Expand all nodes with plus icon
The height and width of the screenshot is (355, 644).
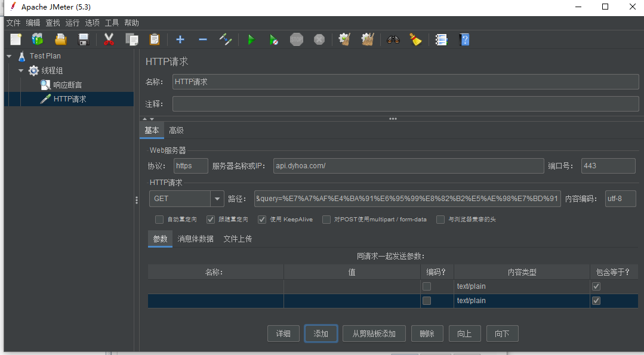point(180,39)
